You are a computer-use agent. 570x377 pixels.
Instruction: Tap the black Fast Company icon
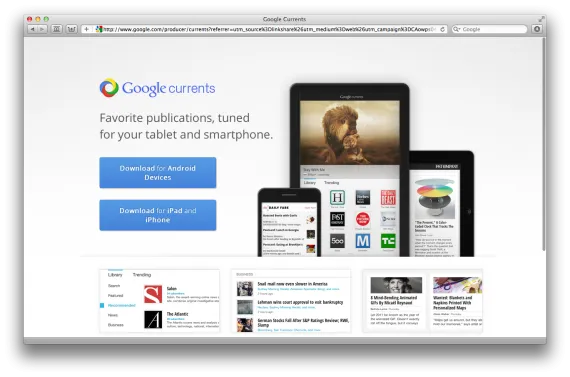click(x=337, y=219)
